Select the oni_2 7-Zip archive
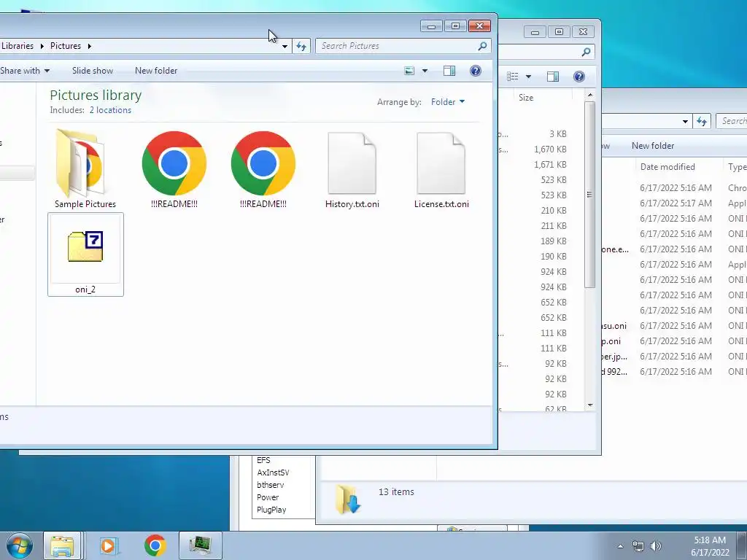747x560 pixels. coord(85,254)
